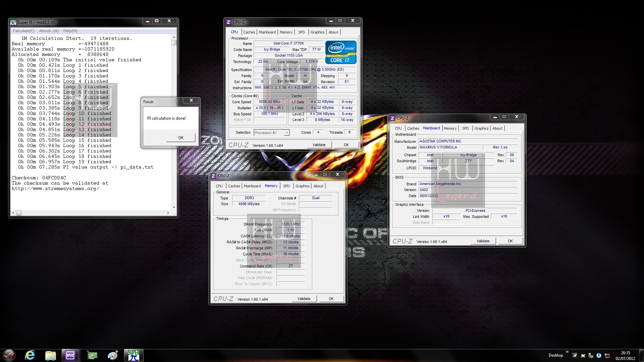Image resolution: width=644 pixels, height=362 pixels.
Task: Click the taskbar clock showing 20:35
Action: [625, 355]
